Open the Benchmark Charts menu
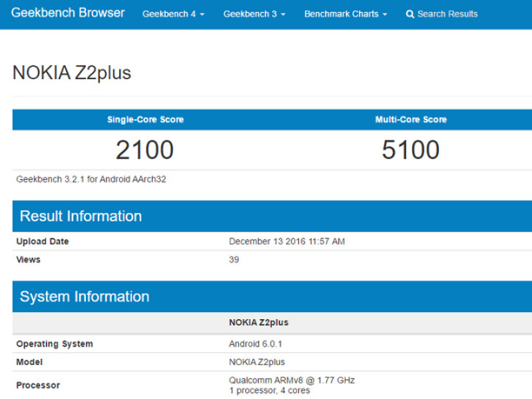The image size is (532, 399). pos(346,14)
